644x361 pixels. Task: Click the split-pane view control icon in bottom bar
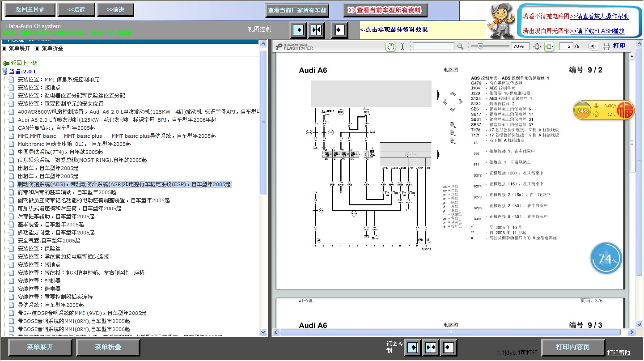[431, 348]
